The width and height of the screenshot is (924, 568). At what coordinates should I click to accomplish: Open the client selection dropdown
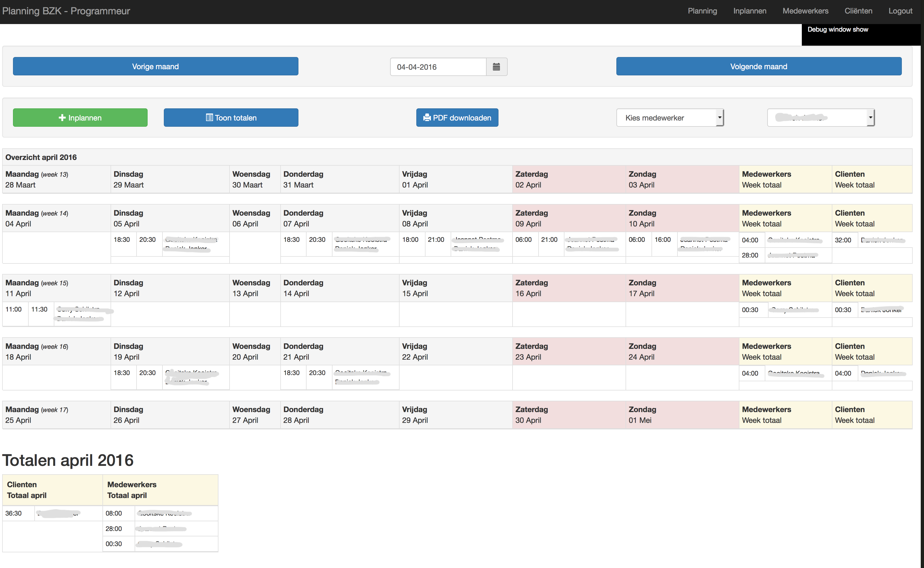[x=821, y=118]
